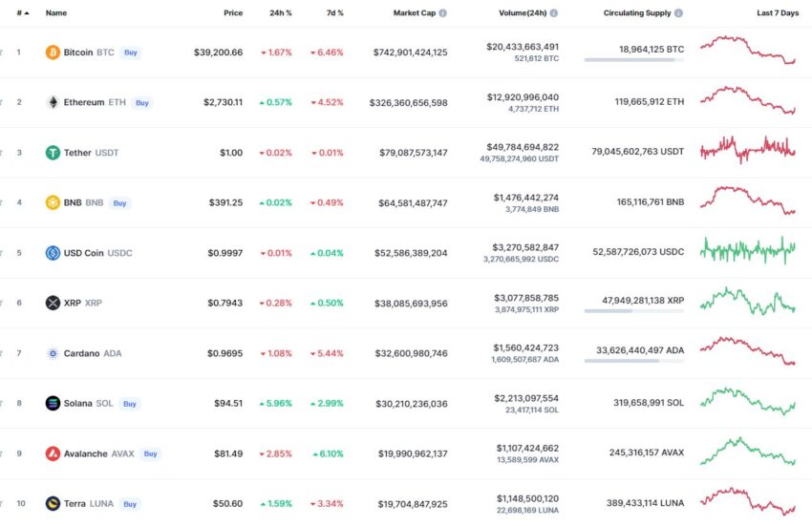
Task: Open the Bitcoin BTC coin page
Action: [89, 53]
